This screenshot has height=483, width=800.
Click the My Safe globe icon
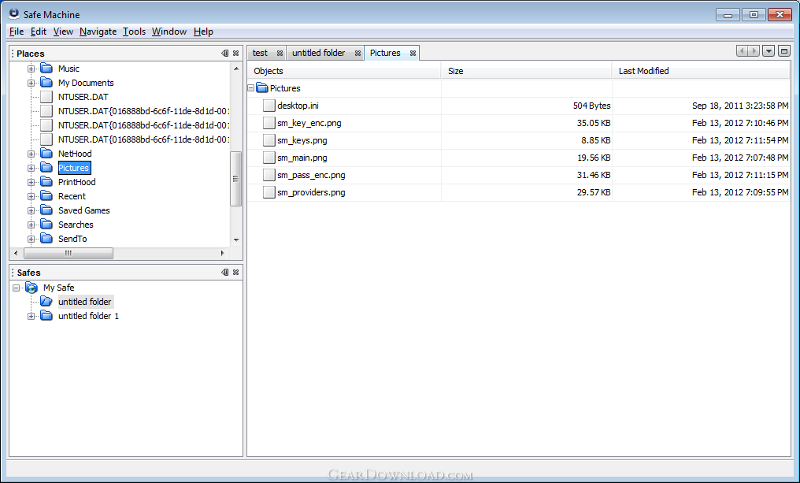[x=31, y=288]
